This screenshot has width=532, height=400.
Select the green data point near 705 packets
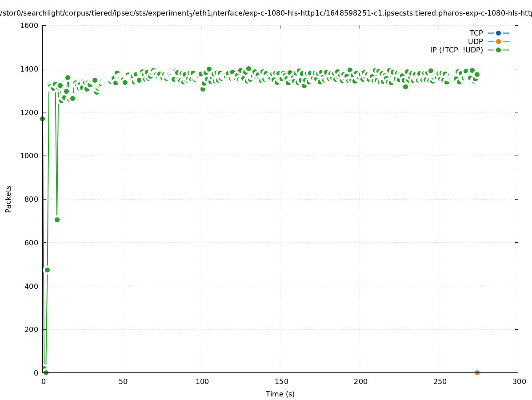pos(57,220)
